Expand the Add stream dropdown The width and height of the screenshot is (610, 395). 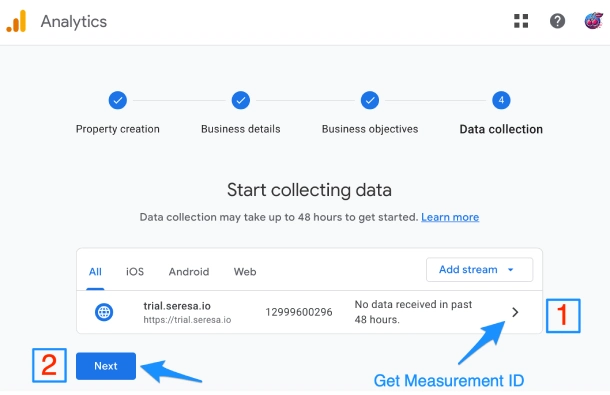click(x=479, y=269)
